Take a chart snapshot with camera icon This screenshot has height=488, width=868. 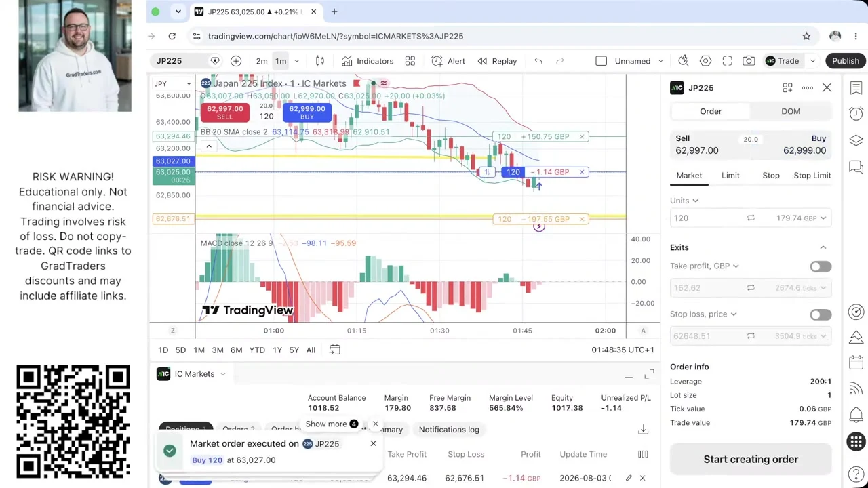[x=749, y=61]
